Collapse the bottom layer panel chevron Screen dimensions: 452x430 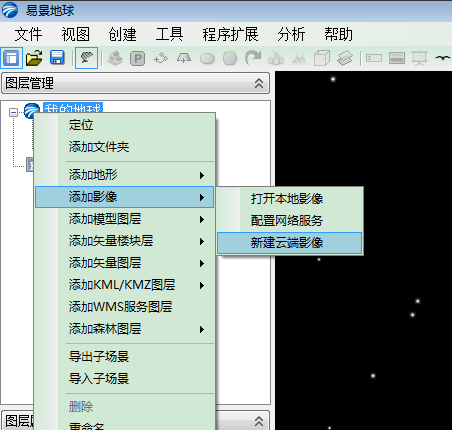coord(259,421)
